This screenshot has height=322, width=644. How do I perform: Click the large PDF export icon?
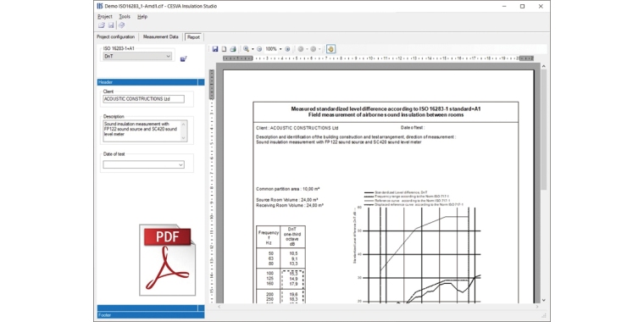coord(168,259)
